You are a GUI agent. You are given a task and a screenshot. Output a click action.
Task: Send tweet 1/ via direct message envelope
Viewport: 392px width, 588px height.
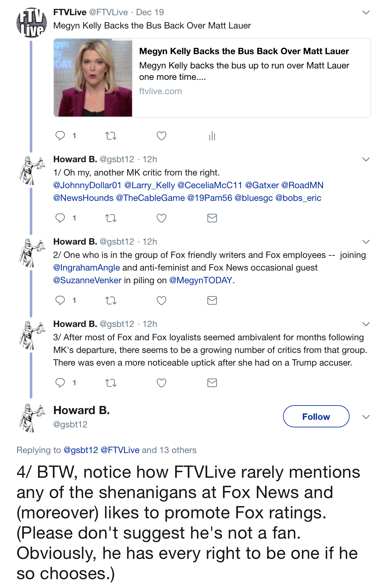click(212, 218)
